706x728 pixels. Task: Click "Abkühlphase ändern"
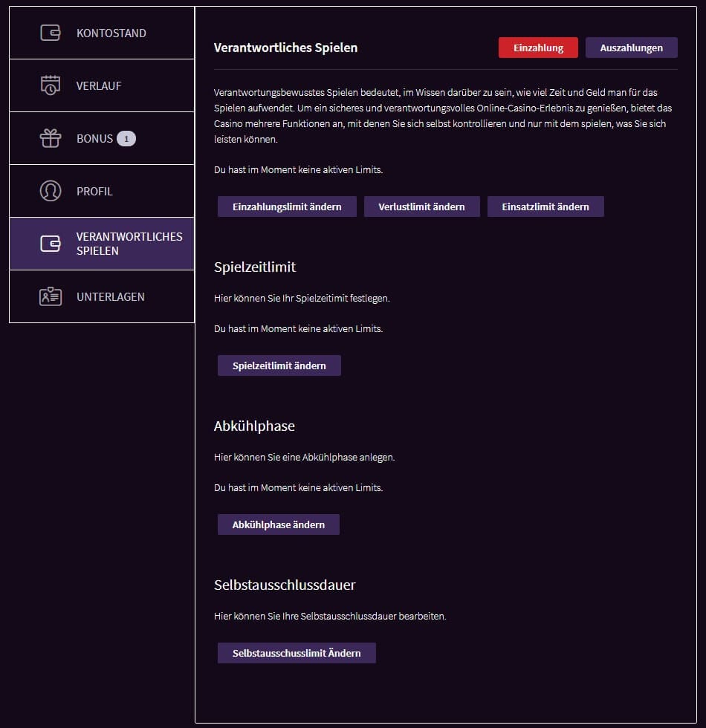click(x=278, y=524)
